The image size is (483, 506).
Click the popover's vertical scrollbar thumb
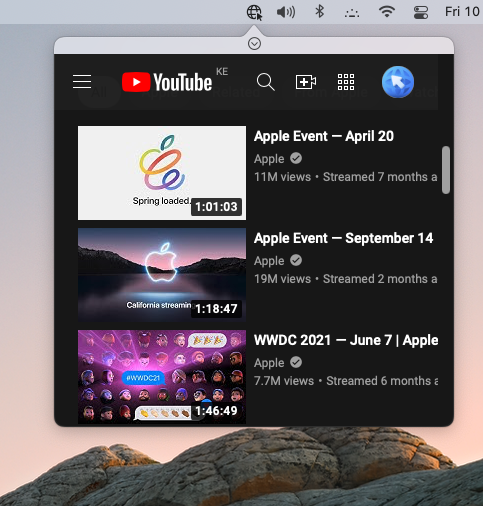point(446,170)
